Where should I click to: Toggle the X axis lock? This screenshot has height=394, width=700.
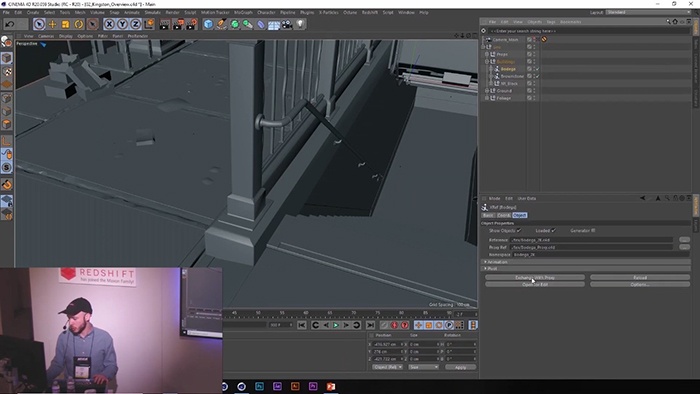click(x=109, y=24)
